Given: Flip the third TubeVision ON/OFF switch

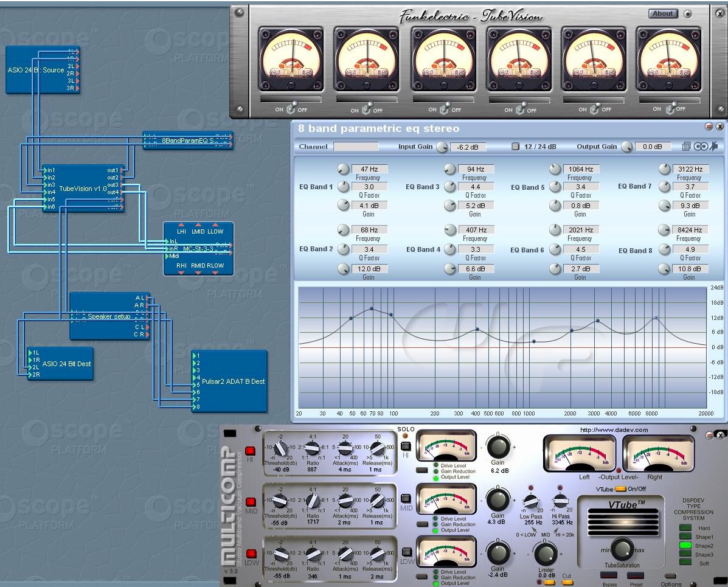Looking at the screenshot, I should [445, 109].
